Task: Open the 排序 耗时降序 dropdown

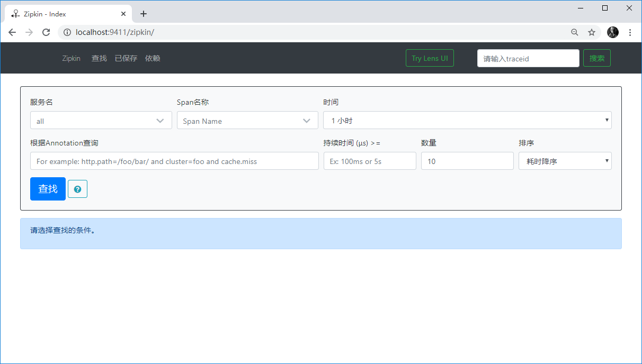Action: 565,161
